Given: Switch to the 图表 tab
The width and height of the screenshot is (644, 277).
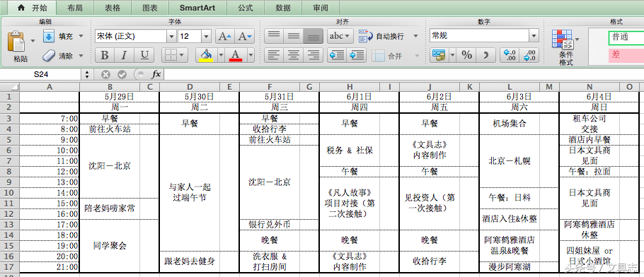Looking at the screenshot, I should 150,8.
